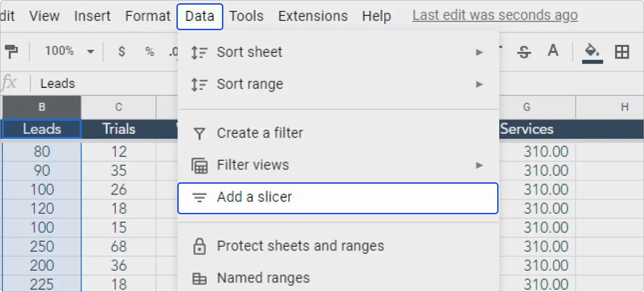The image size is (644, 292).
Task: Click the column C header
Action: (x=118, y=107)
